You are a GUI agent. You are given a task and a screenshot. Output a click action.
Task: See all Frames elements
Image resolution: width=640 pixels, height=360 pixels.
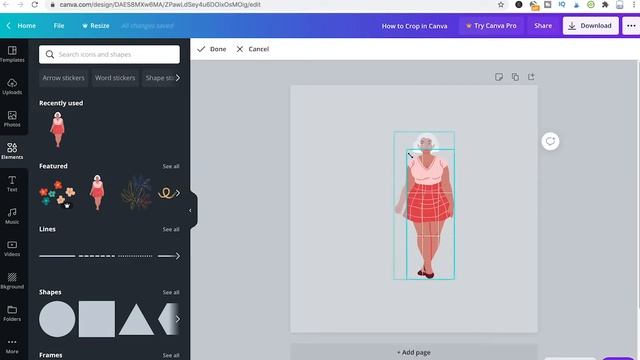point(171,355)
